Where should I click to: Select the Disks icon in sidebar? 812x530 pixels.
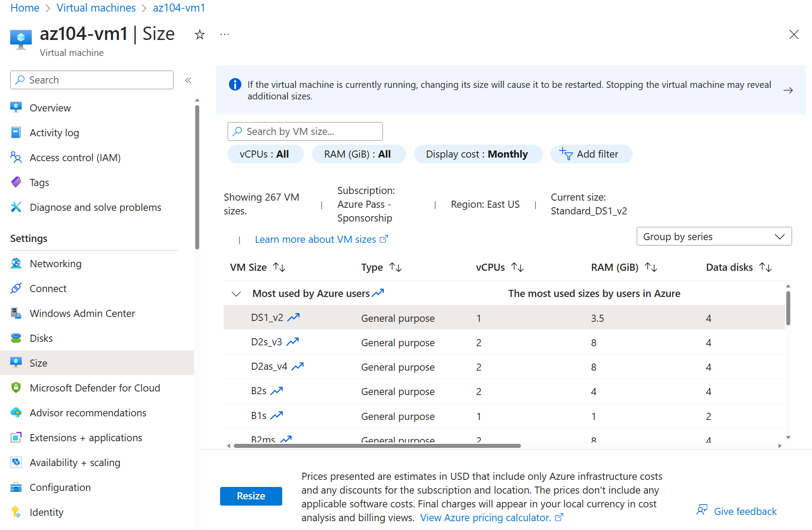click(16, 338)
